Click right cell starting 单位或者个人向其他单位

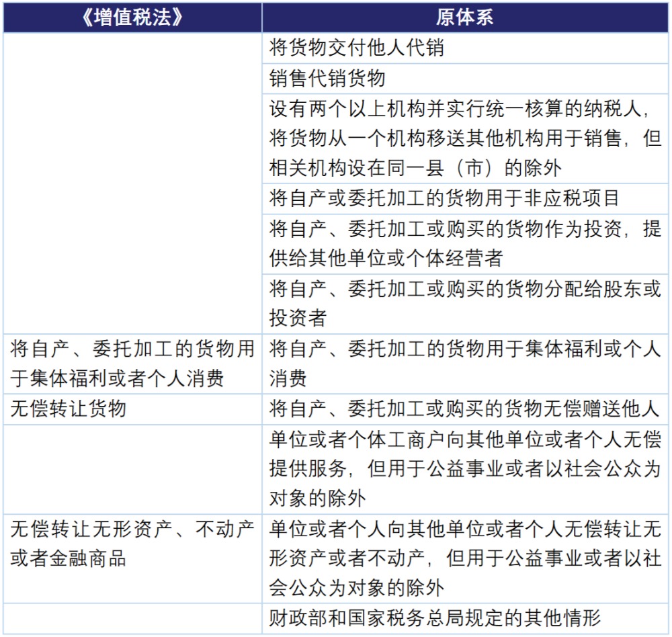pyautogui.click(x=465, y=558)
